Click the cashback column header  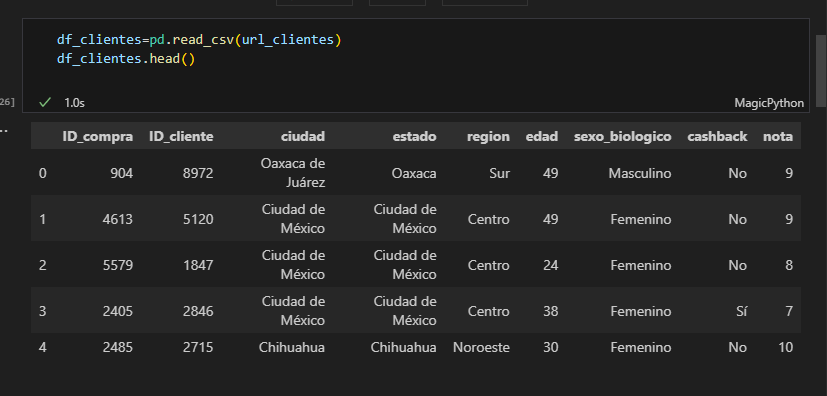tap(717, 137)
